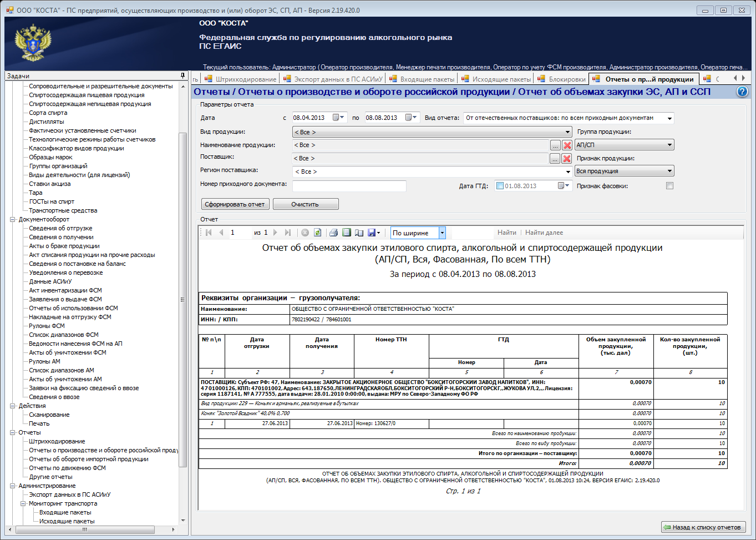
Task: Collapse the Администрирование tree node
Action: click(x=13, y=486)
